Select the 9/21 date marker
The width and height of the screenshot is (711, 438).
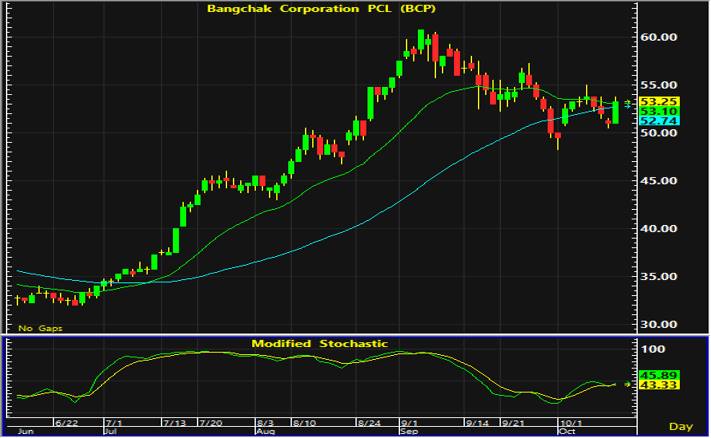tap(513, 423)
